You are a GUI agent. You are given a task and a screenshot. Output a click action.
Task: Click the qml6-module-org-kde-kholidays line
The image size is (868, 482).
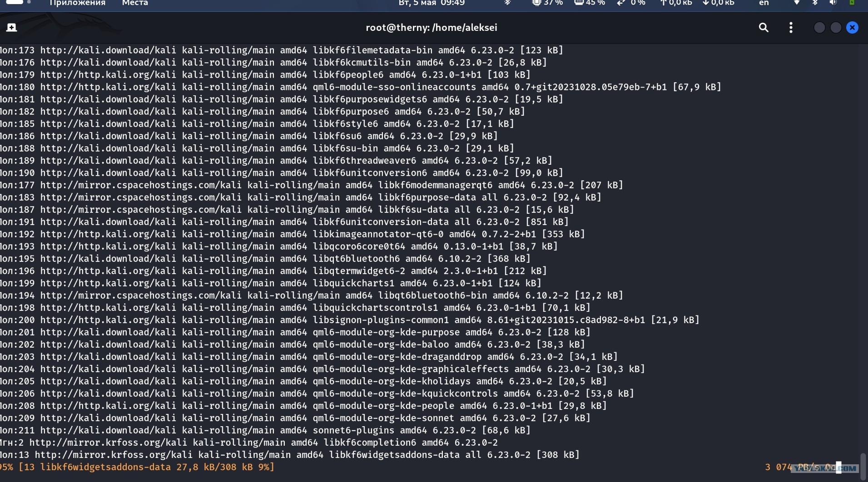coord(303,381)
